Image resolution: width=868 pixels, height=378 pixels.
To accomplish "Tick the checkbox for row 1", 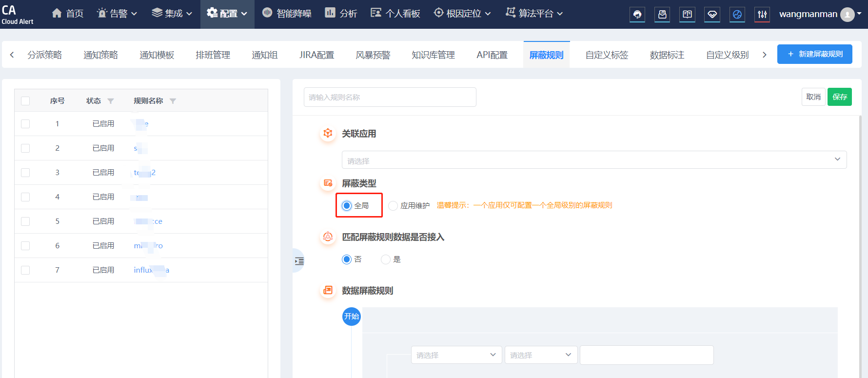I will pos(25,124).
